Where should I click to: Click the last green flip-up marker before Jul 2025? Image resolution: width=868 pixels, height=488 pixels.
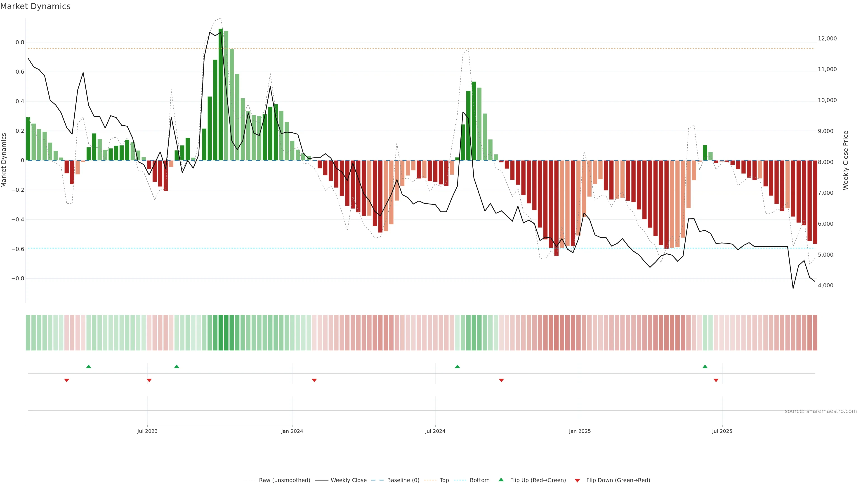(x=705, y=366)
